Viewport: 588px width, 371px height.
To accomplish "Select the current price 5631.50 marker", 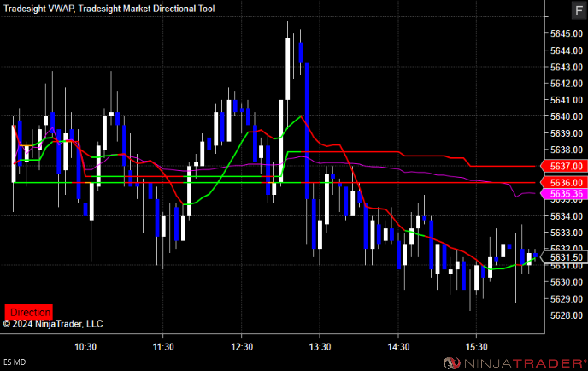I will 563,257.
